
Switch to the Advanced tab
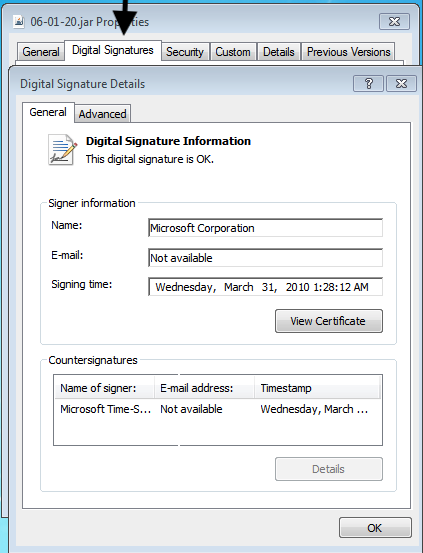coord(102,114)
